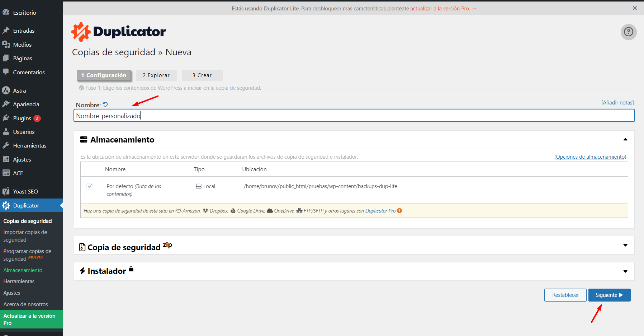Open Importar copias de seguridad
Screen dimensions: 644x336
(x=25, y=236)
